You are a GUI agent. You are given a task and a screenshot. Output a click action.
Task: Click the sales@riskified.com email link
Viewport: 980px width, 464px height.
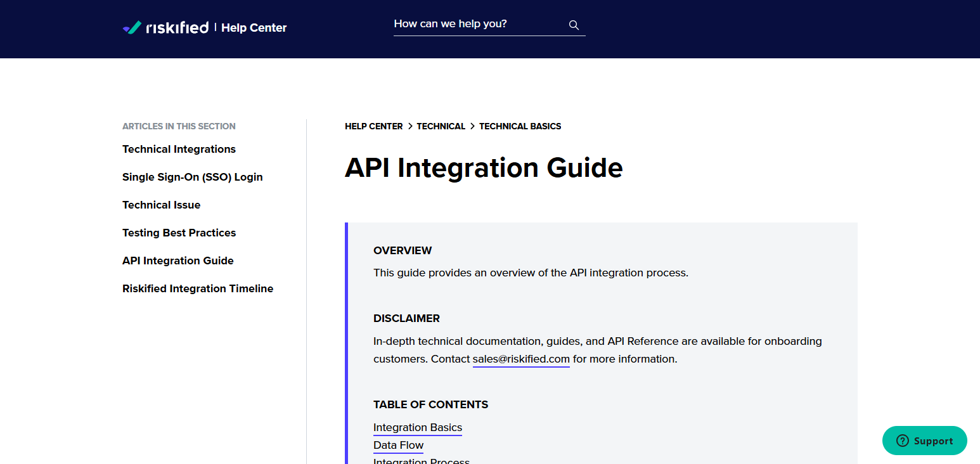[x=521, y=359]
